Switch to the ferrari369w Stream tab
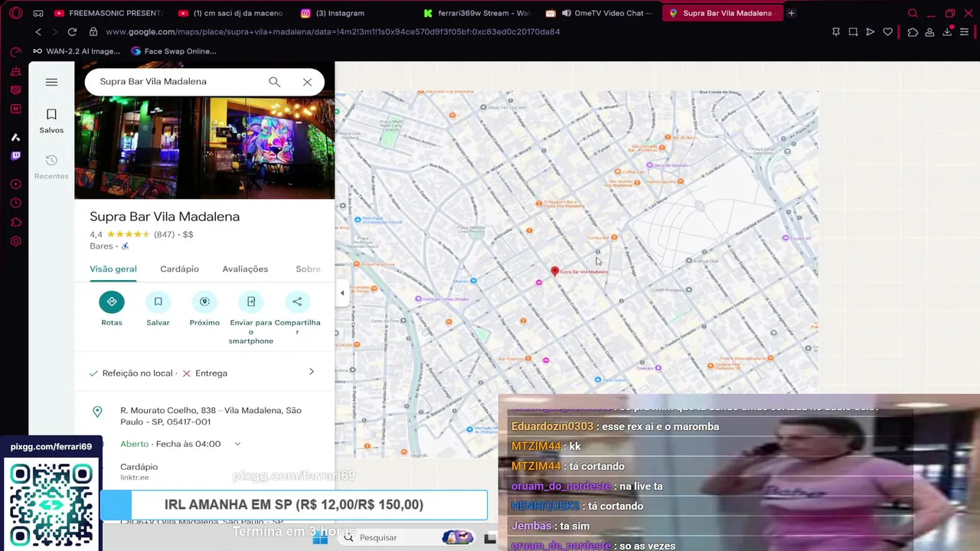Screen dimensions: 980x551 pos(477,13)
